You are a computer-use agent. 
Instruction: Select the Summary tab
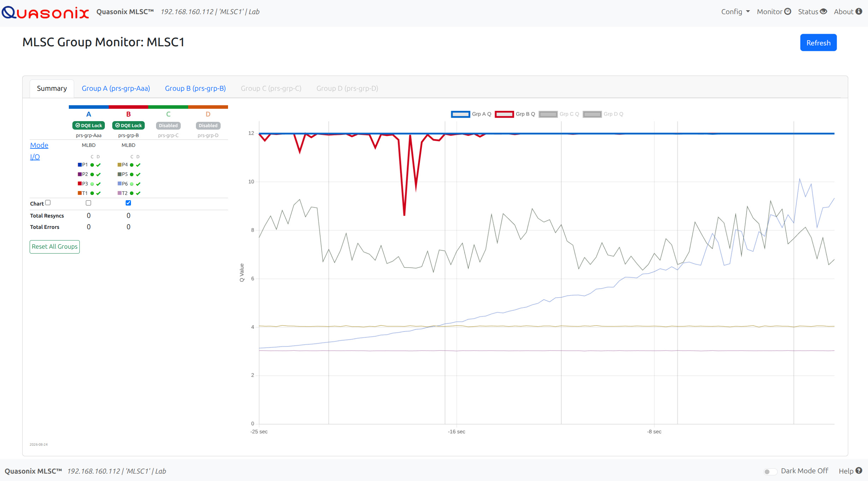52,88
